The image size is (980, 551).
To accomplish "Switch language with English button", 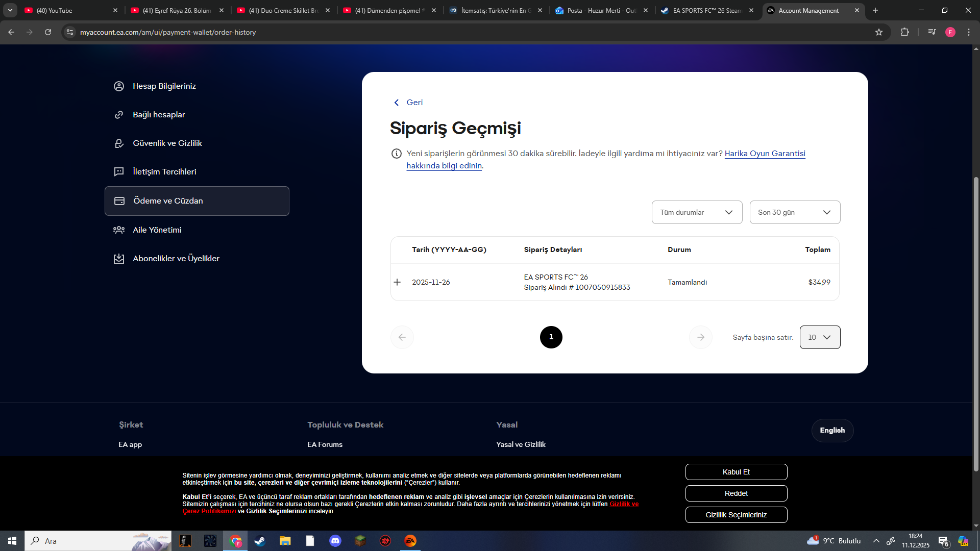I will 832,431.
